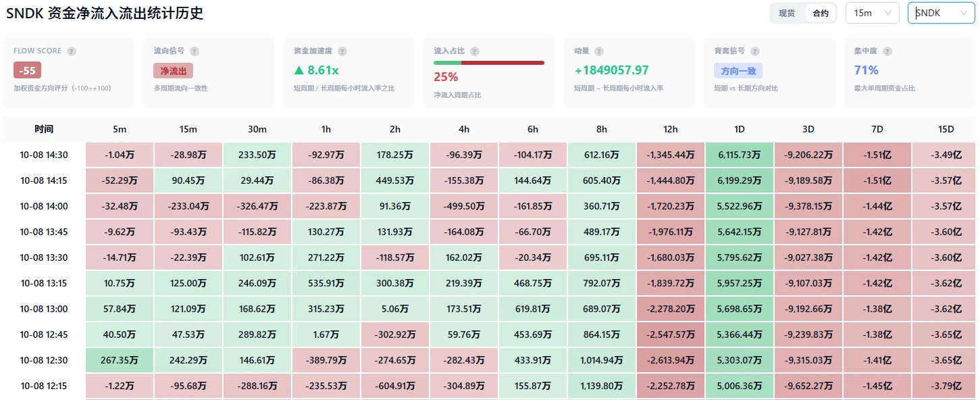
Task: Click the 71% concentration value
Action: (x=866, y=70)
